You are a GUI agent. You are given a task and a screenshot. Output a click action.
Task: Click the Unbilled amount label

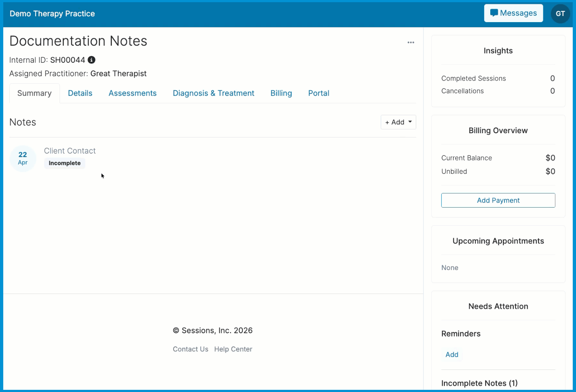[x=454, y=171]
